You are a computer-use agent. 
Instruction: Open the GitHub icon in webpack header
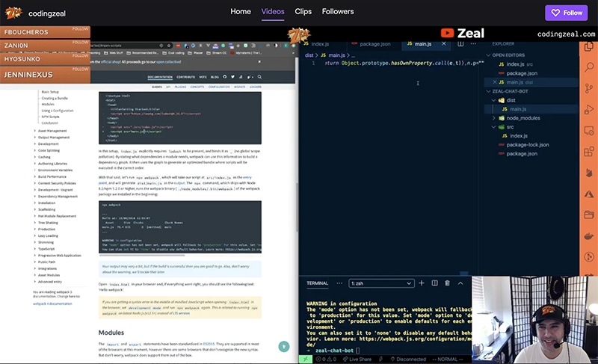pyautogui.click(x=225, y=77)
